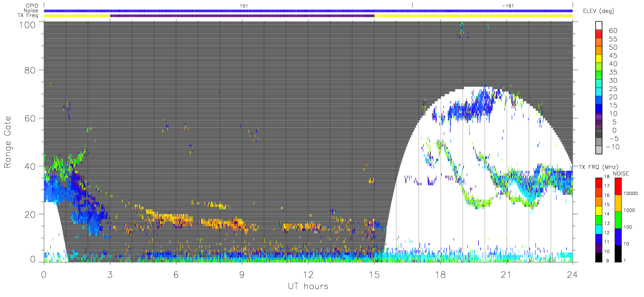This screenshot has height=297, width=644.
Task: Click UT hours tick label 18
Action: coord(440,274)
